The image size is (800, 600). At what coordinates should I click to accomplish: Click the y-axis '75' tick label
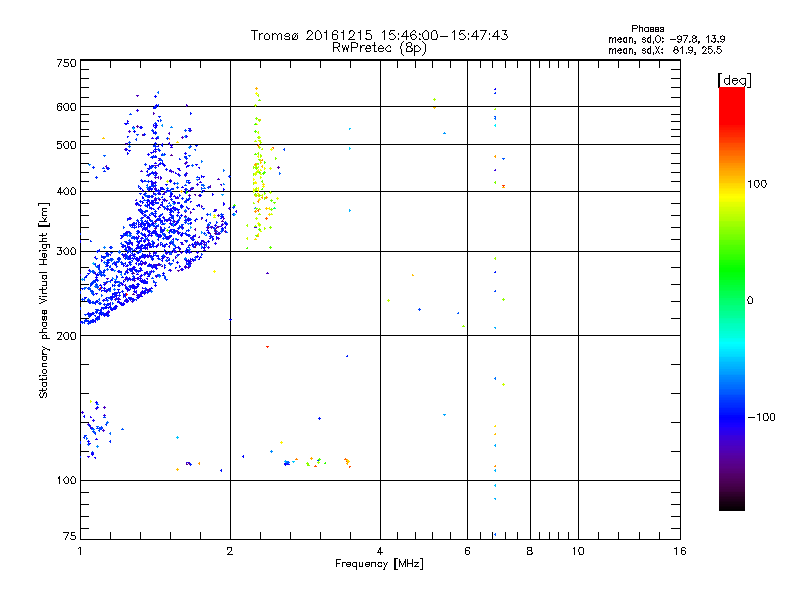70,536
